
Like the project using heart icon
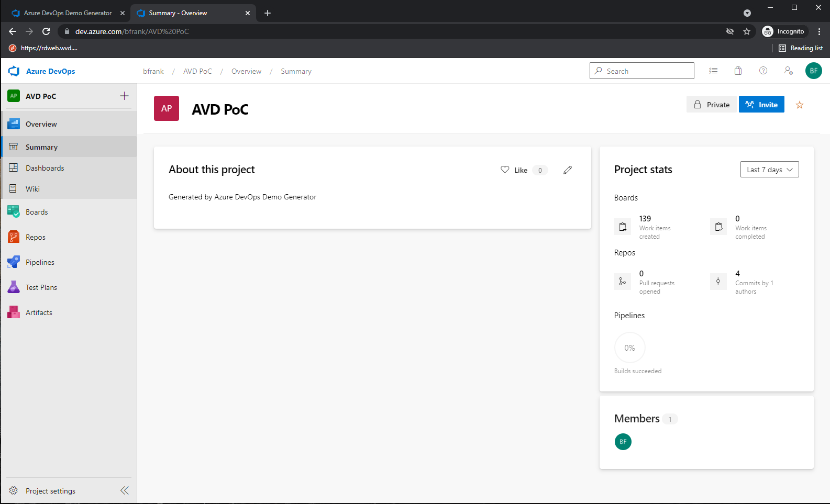pos(505,170)
